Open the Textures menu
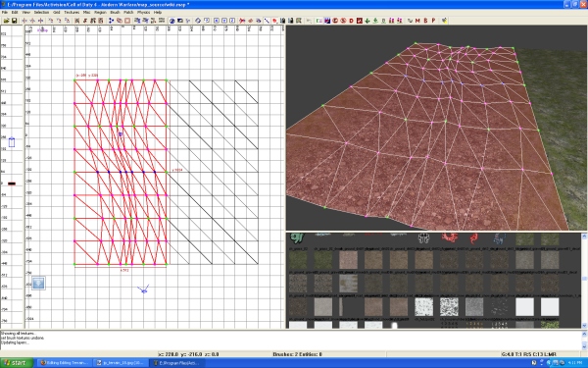 pos(72,13)
